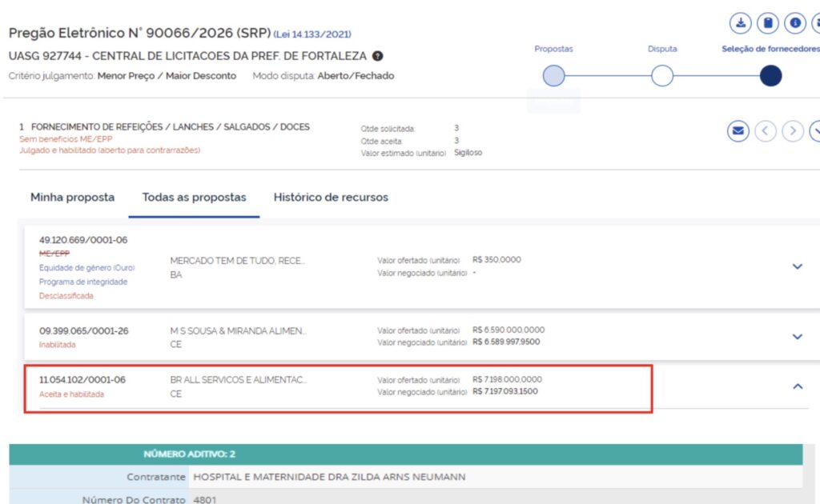Click the item title FORNECIMENTO DE REFEIÇÕES
The width and height of the screenshot is (820, 504).
click(171, 127)
